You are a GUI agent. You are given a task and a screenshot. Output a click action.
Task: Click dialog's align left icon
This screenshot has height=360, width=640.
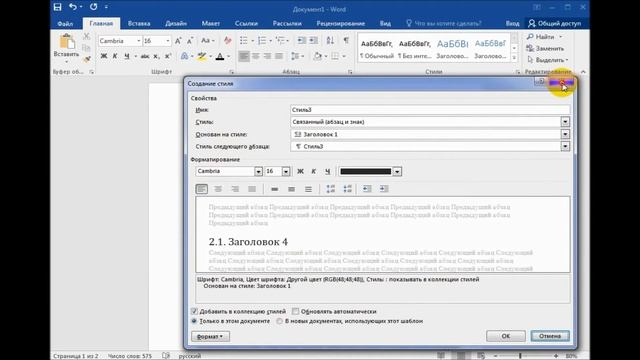[202, 189]
